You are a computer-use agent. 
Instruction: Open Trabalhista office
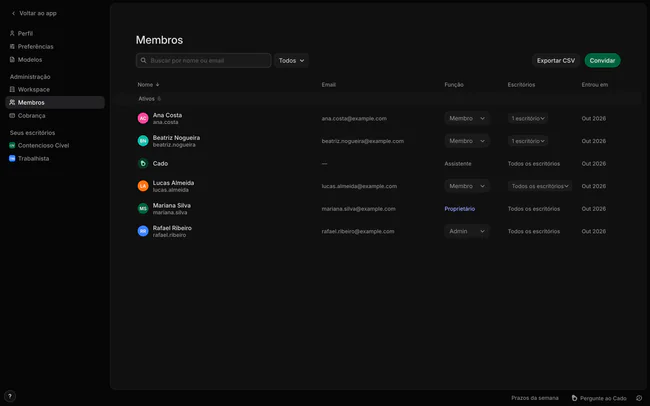tap(55, 158)
